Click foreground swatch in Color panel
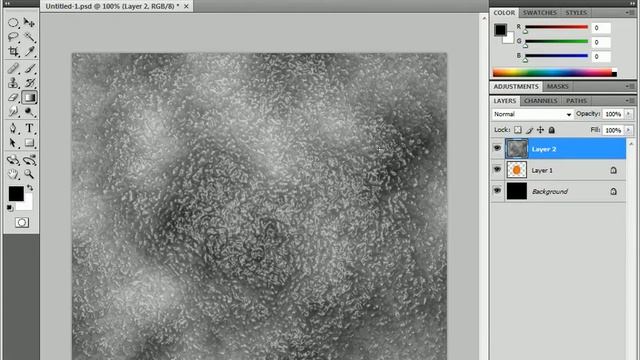640x360 pixels. (x=500, y=29)
